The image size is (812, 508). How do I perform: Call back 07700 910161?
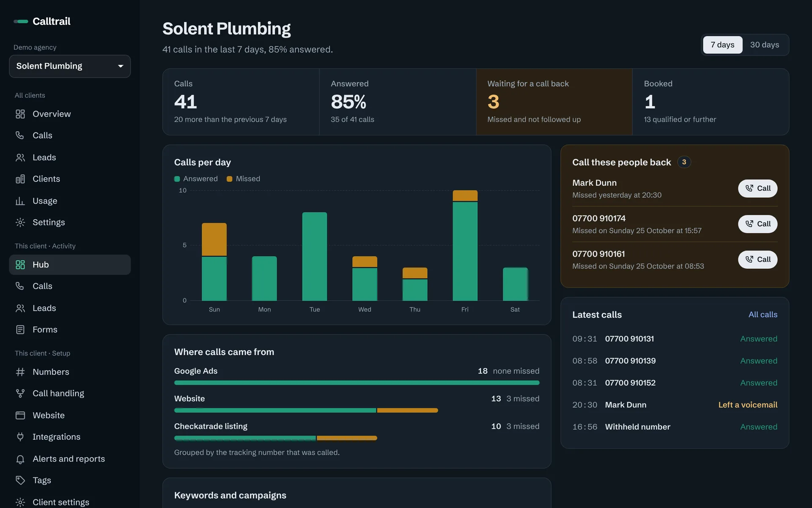[x=757, y=260]
